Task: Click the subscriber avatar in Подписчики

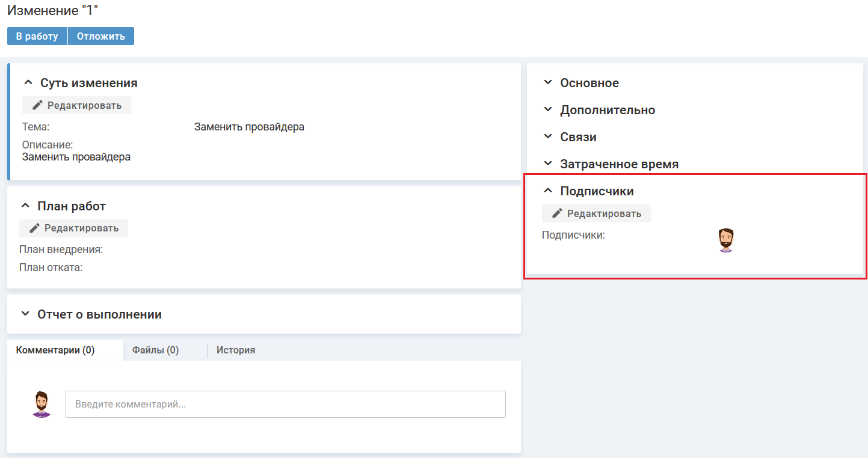Action: tap(726, 240)
